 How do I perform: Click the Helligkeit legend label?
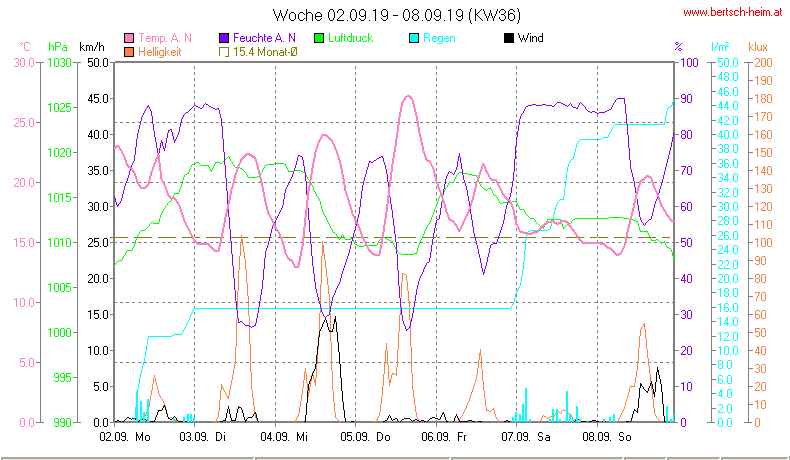[x=159, y=52]
